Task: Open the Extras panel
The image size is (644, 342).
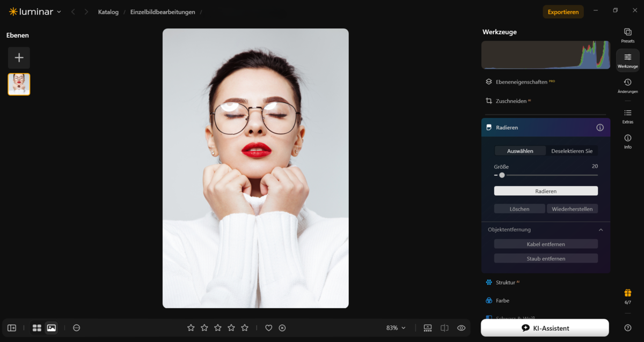Action: pos(628,116)
